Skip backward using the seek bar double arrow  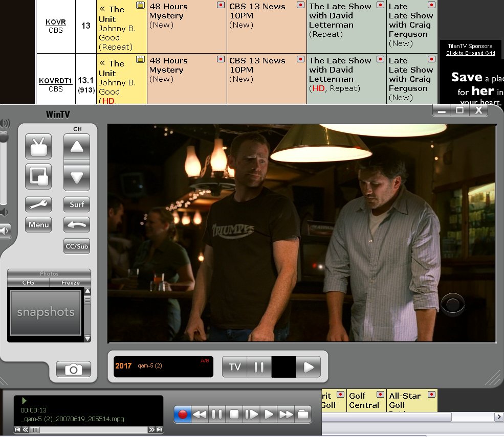26,430
